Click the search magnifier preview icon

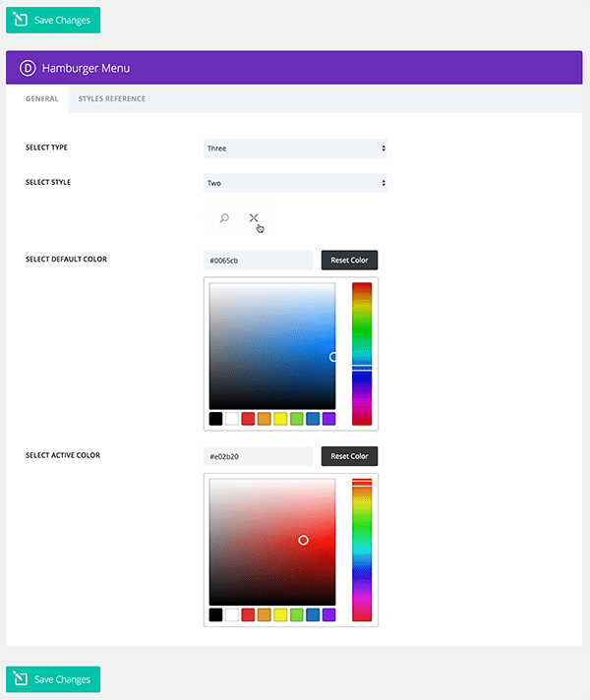224,218
